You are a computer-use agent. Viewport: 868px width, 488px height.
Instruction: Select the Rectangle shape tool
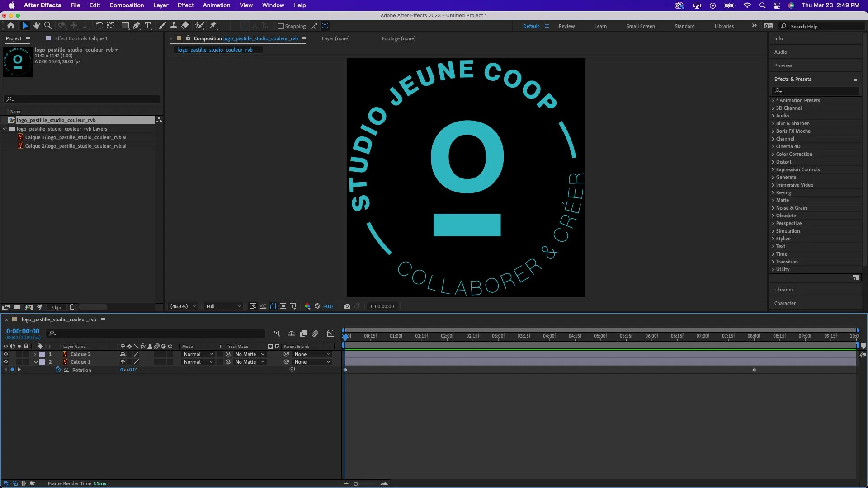(125, 26)
